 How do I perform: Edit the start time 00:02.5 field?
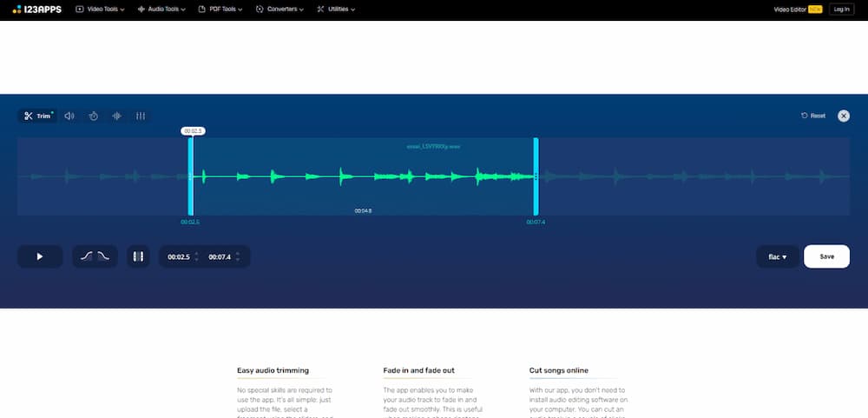coord(179,257)
